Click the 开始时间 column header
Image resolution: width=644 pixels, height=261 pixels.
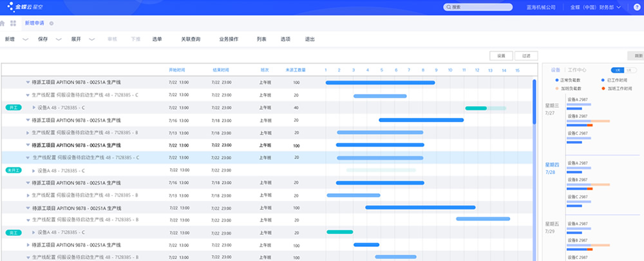tap(176, 70)
